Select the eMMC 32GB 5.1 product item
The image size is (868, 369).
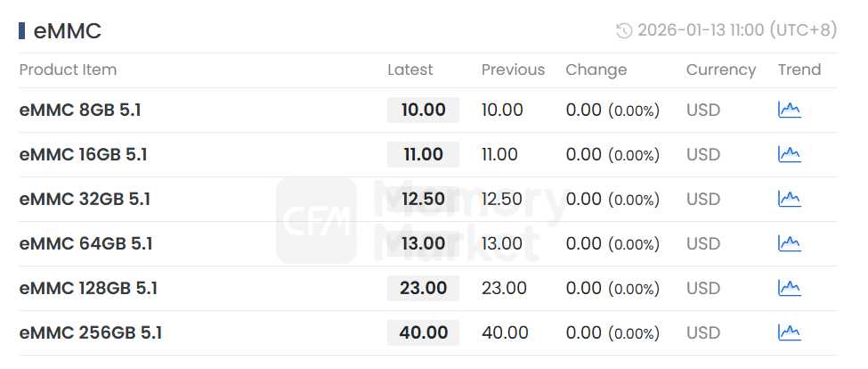coord(85,200)
